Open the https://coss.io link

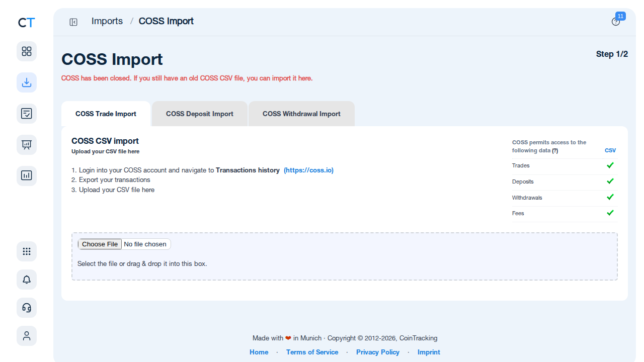308,170
